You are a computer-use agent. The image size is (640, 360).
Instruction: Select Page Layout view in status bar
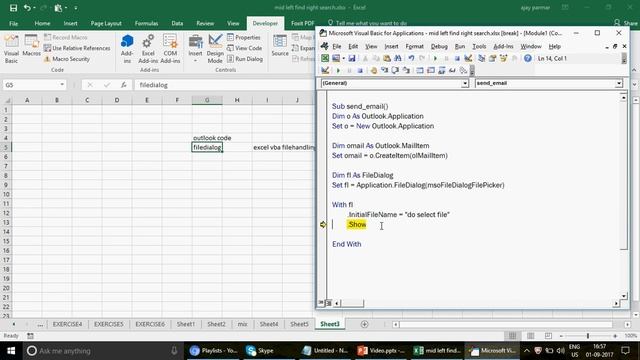click(530, 336)
